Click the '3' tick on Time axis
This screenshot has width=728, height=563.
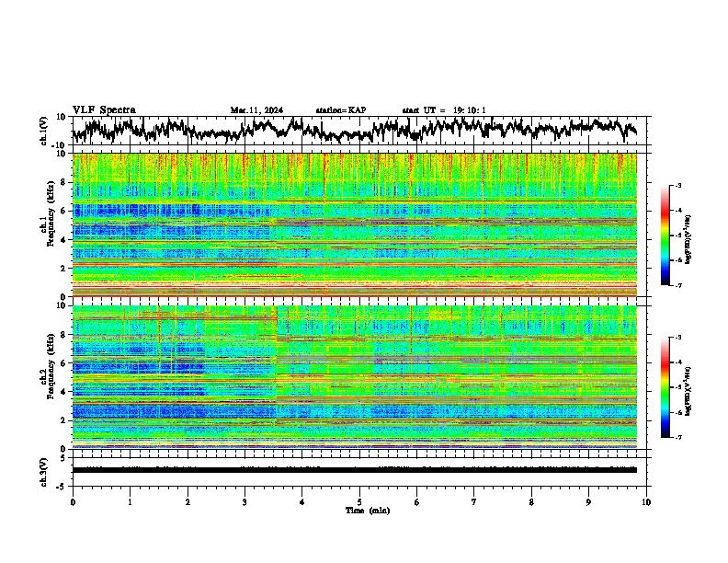[x=245, y=502]
